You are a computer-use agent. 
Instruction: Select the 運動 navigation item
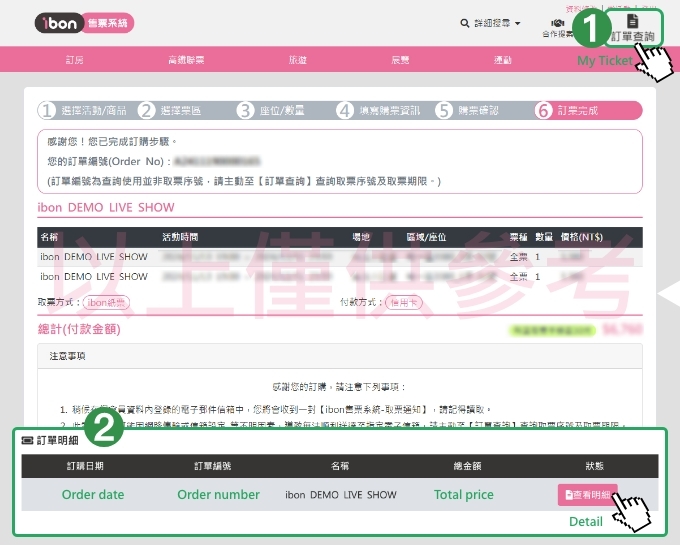[503, 60]
